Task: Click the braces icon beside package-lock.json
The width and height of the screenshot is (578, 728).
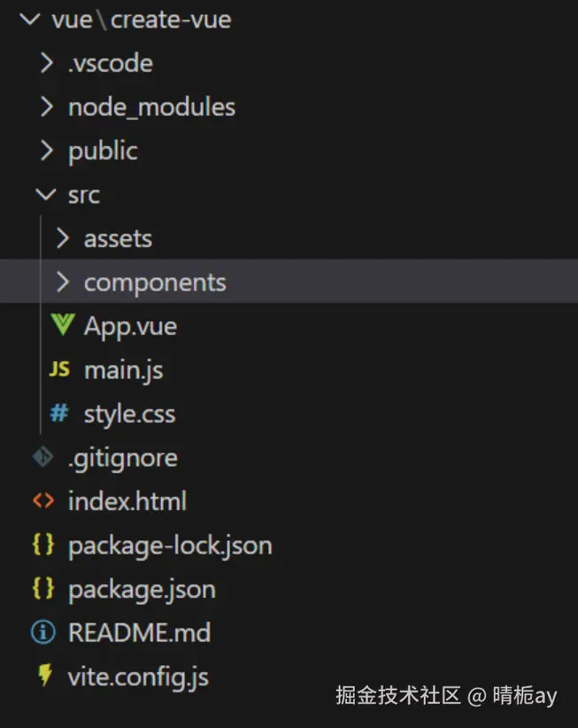Action: pos(43,545)
